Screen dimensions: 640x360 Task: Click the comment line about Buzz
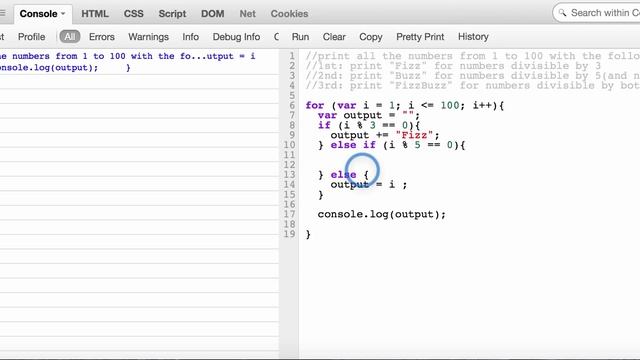tap(473, 76)
